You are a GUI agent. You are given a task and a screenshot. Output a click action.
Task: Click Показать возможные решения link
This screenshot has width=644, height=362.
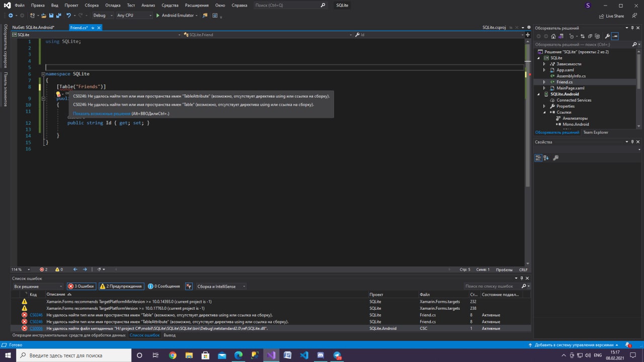102,114
